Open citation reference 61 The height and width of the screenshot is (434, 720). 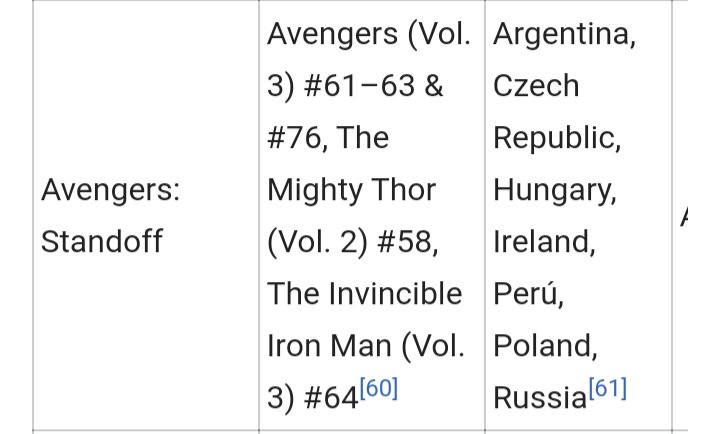click(608, 389)
